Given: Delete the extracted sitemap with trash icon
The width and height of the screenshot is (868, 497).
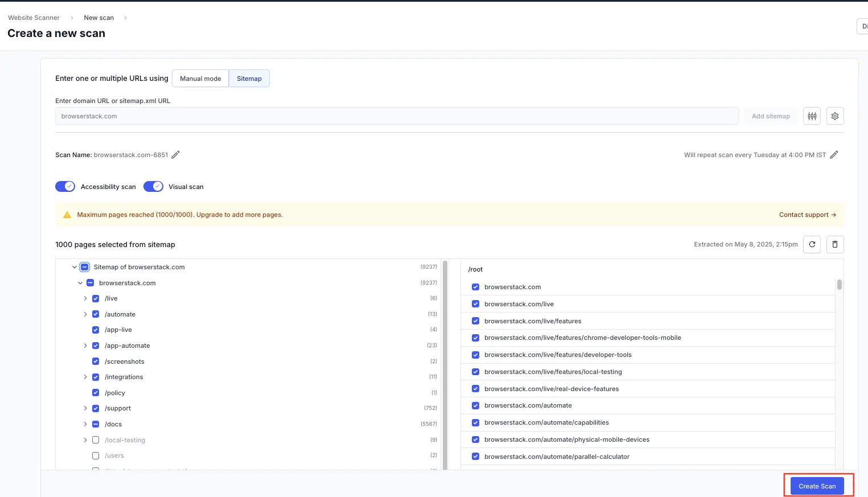Looking at the screenshot, I should 834,244.
